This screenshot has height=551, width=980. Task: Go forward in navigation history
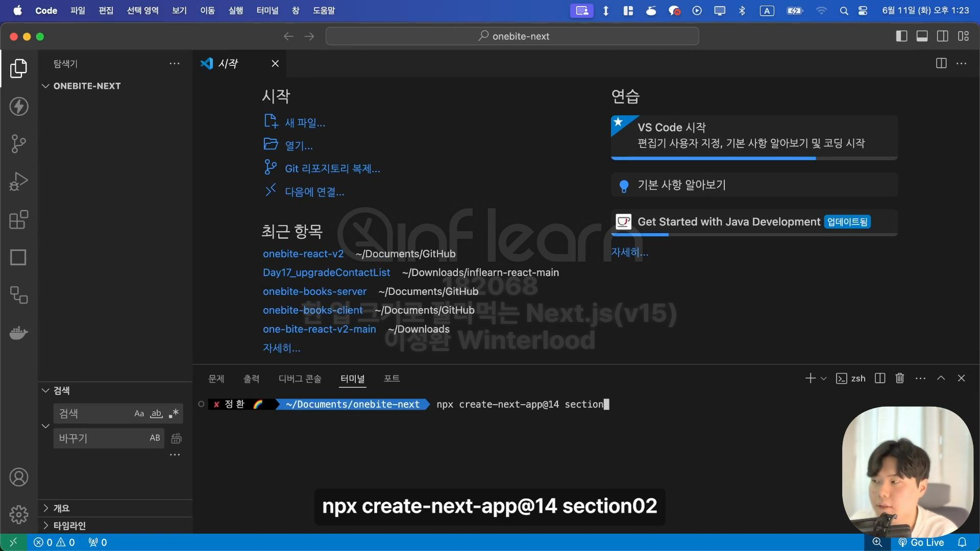coord(309,36)
